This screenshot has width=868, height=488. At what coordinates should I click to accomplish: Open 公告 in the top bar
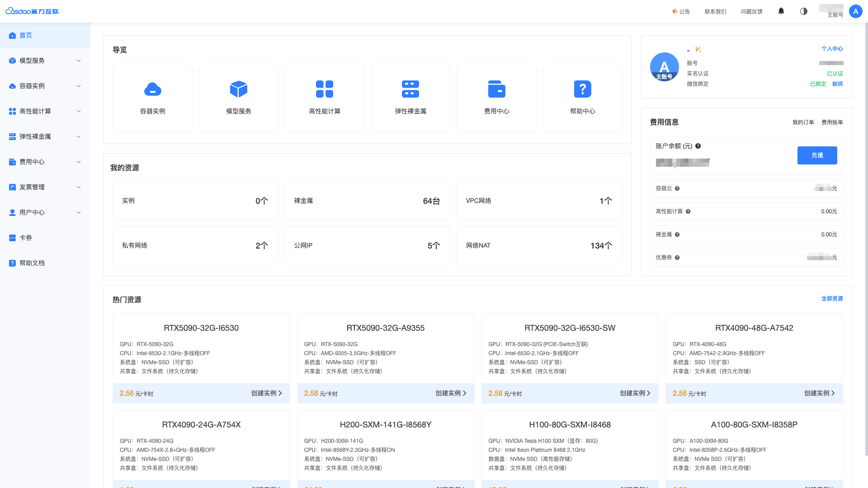(x=681, y=11)
